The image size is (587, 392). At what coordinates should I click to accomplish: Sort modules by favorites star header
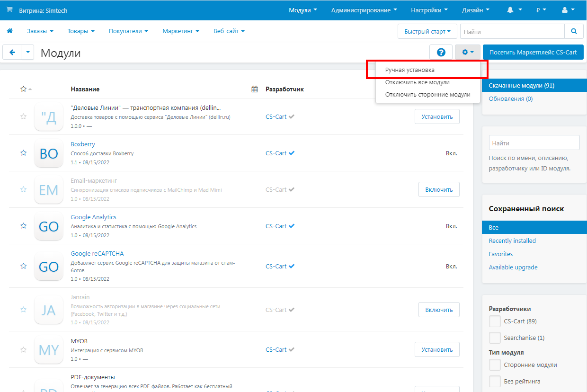point(26,89)
